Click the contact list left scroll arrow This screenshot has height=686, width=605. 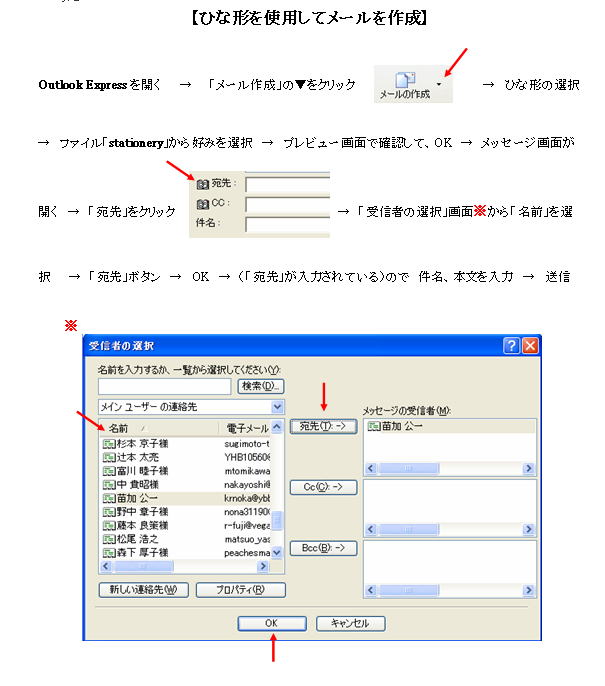tap(106, 566)
